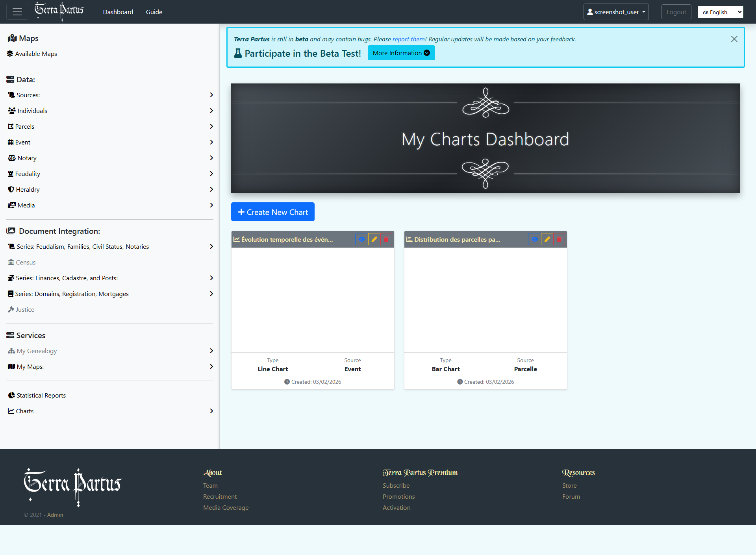756x555 pixels.
Task: Expand More Information about the beta test
Action: tap(401, 52)
